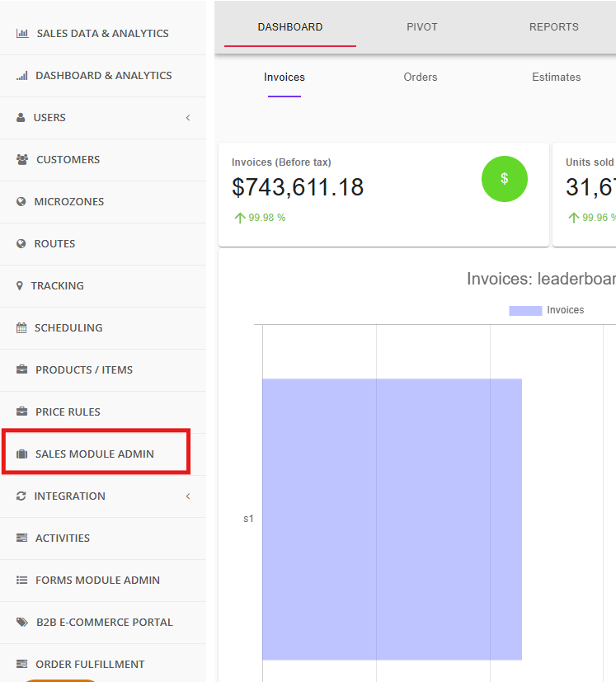Go to B2B E-Commerce Portal
This screenshot has height=682, width=616.
103,623
